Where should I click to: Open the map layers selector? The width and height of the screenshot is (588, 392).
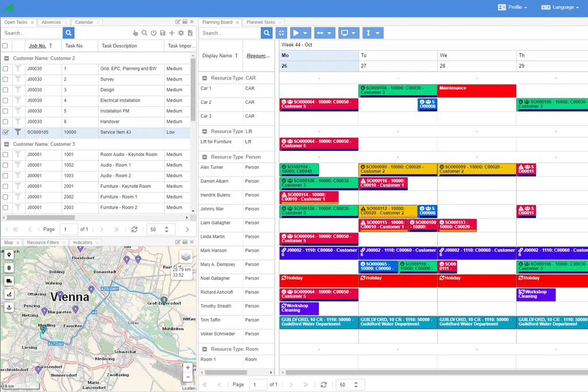point(185,257)
